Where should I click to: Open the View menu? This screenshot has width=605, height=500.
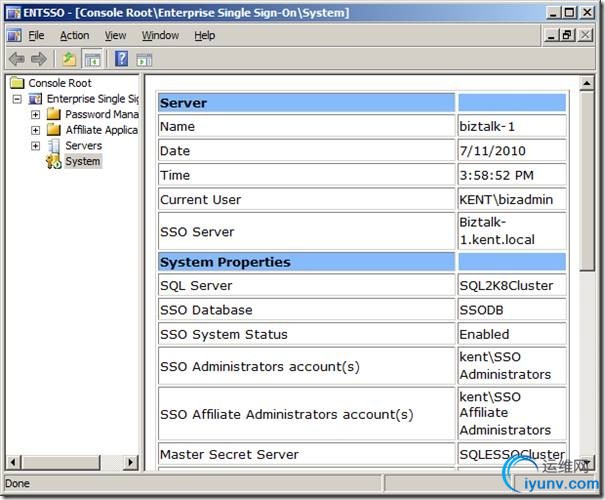point(115,35)
